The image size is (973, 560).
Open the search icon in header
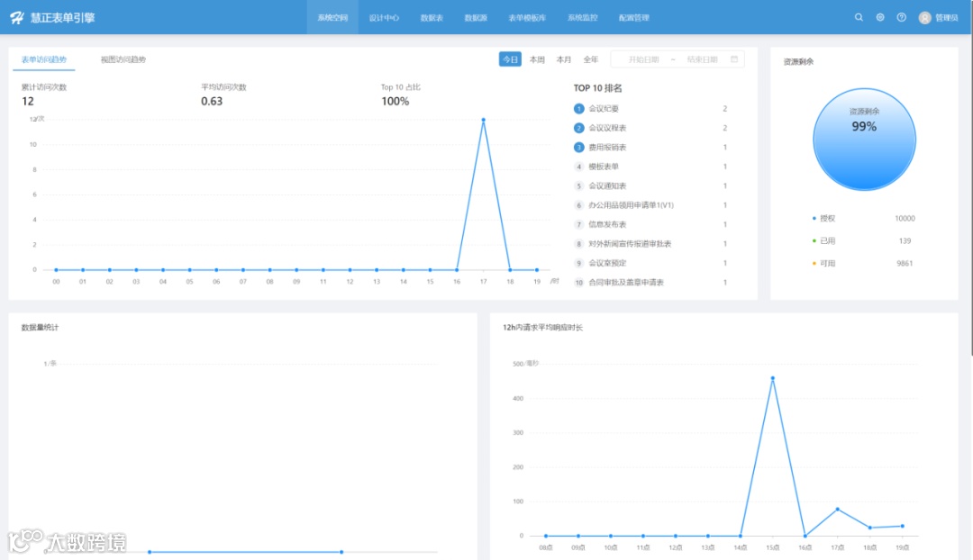(859, 17)
